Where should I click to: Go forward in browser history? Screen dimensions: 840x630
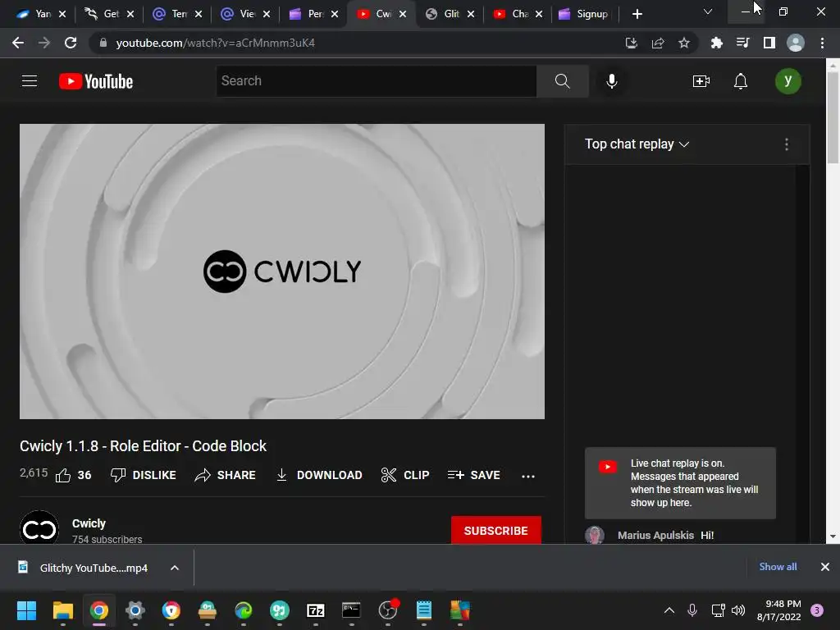(44, 43)
